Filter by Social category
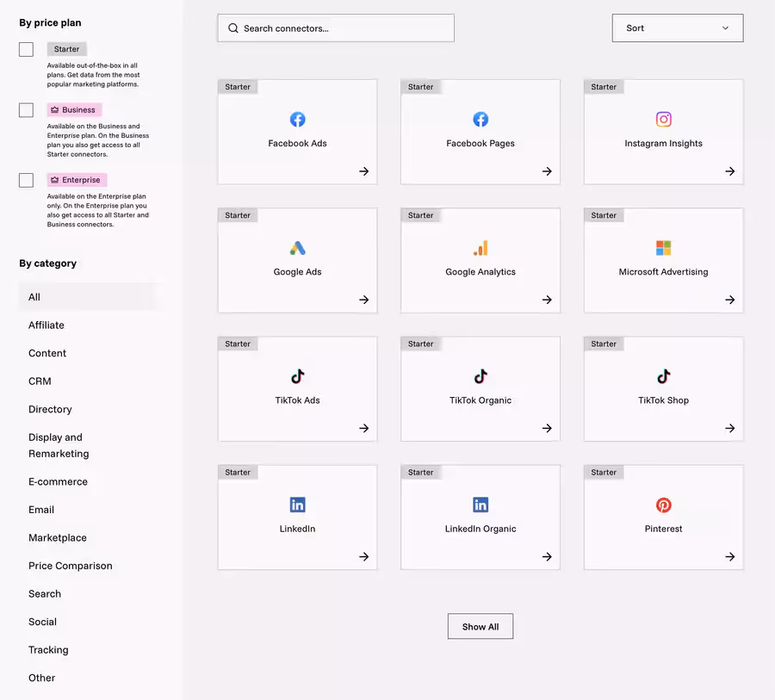The height and width of the screenshot is (700, 775). (x=42, y=622)
